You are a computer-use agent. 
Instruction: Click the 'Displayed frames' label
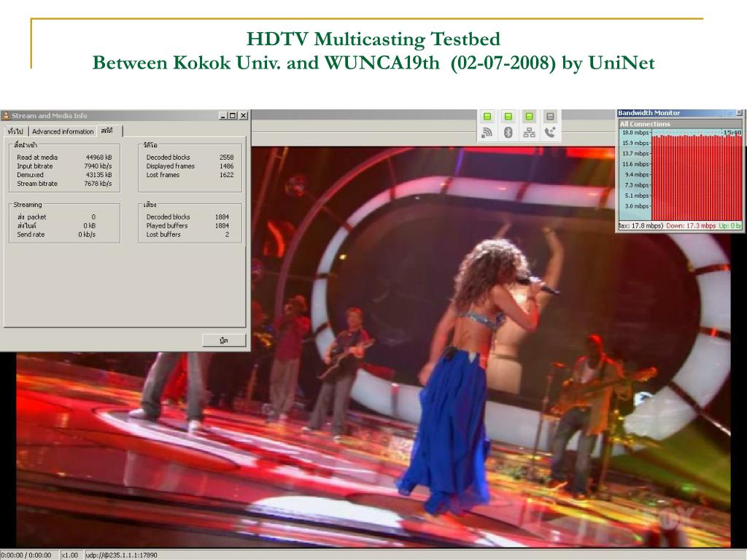pyautogui.click(x=171, y=166)
